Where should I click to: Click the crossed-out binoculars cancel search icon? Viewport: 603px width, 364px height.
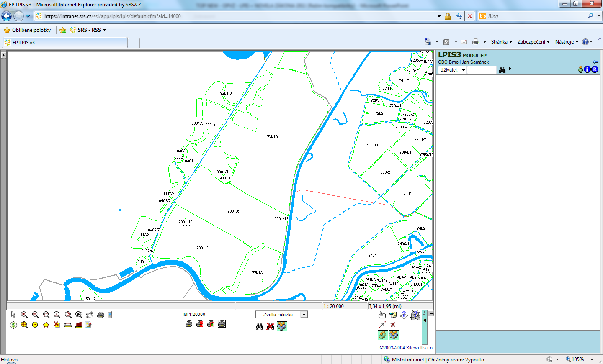pyautogui.click(x=271, y=326)
